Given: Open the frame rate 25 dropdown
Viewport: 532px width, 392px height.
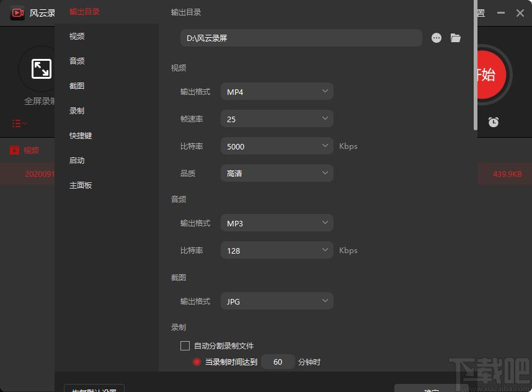Looking at the screenshot, I should click(277, 119).
